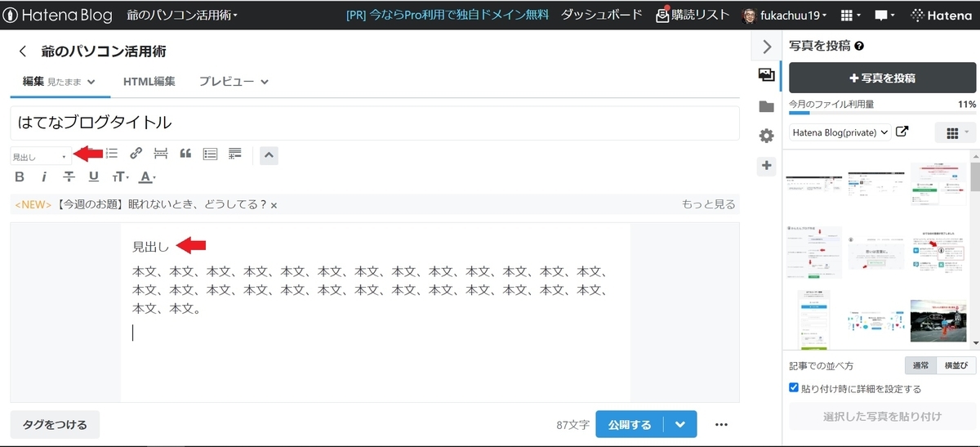Image resolution: width=980 pixels, height=447 pixels.
Task: Open help for 写真を投稿
Action: pos(859,47)
